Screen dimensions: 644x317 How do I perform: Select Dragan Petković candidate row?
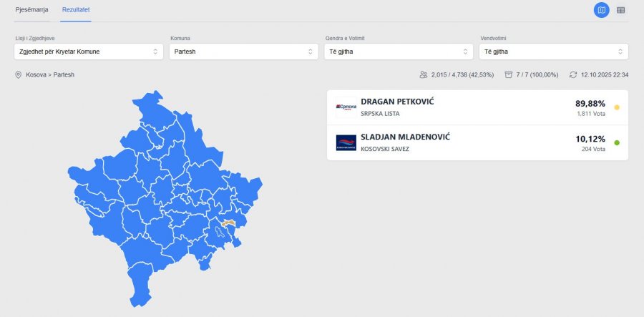pyautogui.click(x=458, y=107)
